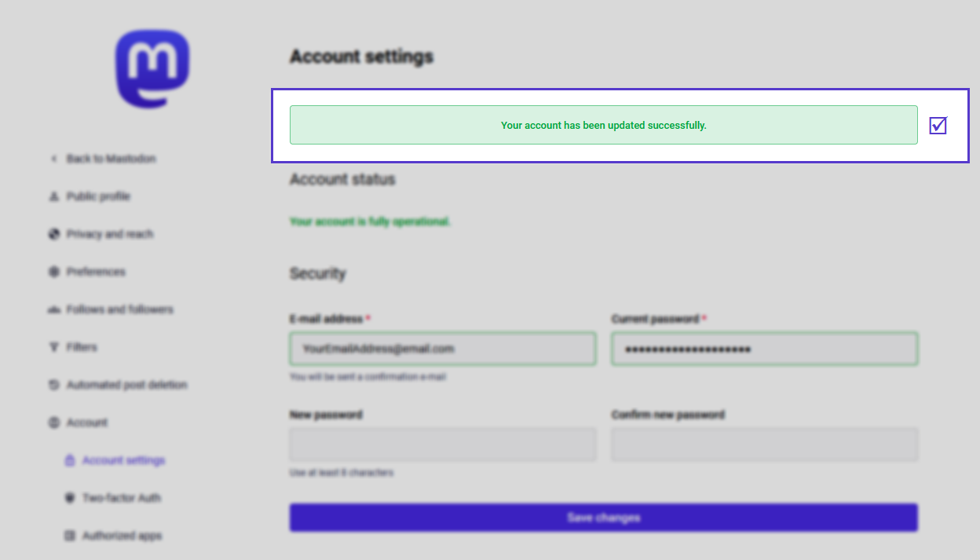The width and height of the screenshot is (980, 560).
Task: Switch to the Two-factor Auth page
Action: pos(122,498)
